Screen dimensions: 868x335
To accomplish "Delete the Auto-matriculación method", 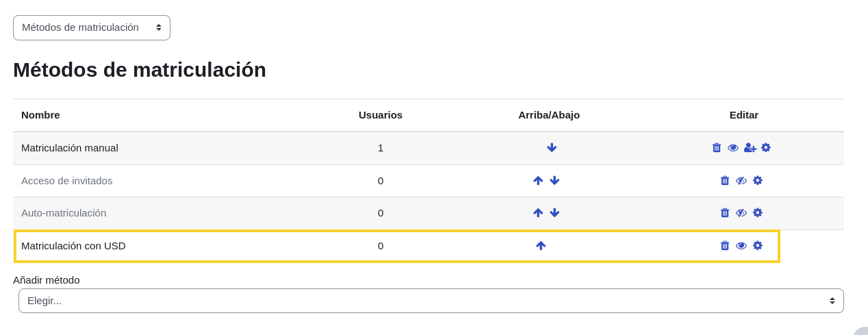I will click(725, 213).
